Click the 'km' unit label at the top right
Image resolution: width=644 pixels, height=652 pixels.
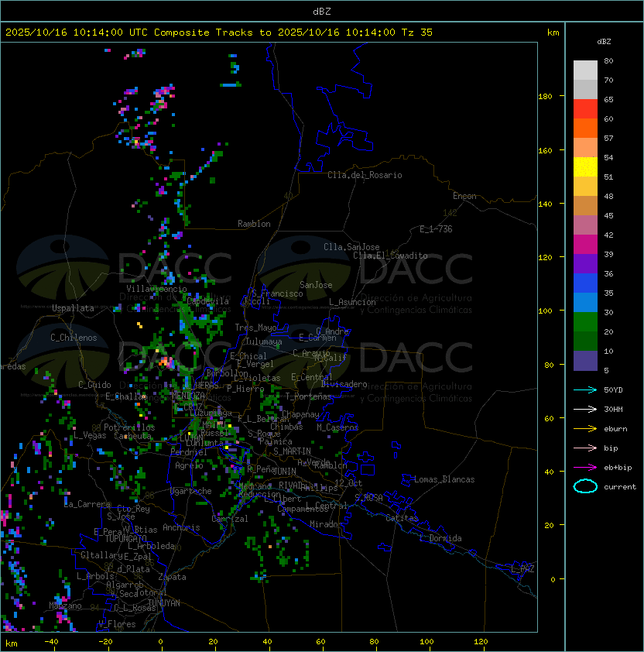553,33
